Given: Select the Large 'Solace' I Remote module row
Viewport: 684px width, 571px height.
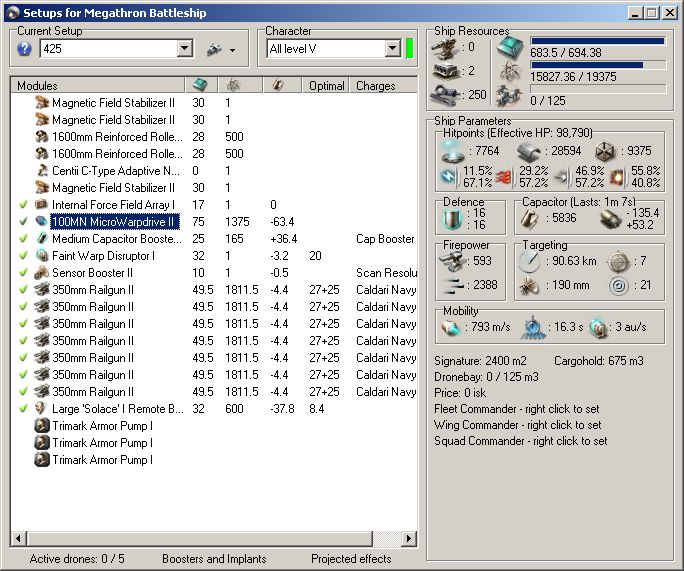Looking at the screenshot, I should coord(117,409).
